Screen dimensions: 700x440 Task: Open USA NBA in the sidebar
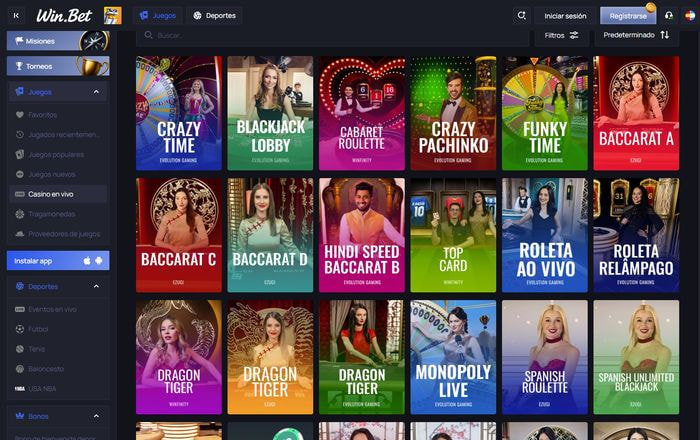[x=58, y=389]
